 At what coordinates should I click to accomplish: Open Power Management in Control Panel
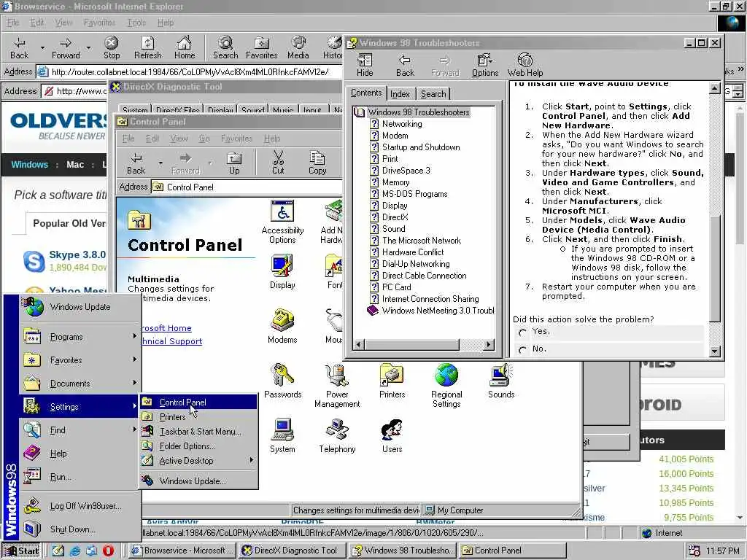(x=337, y=386)
